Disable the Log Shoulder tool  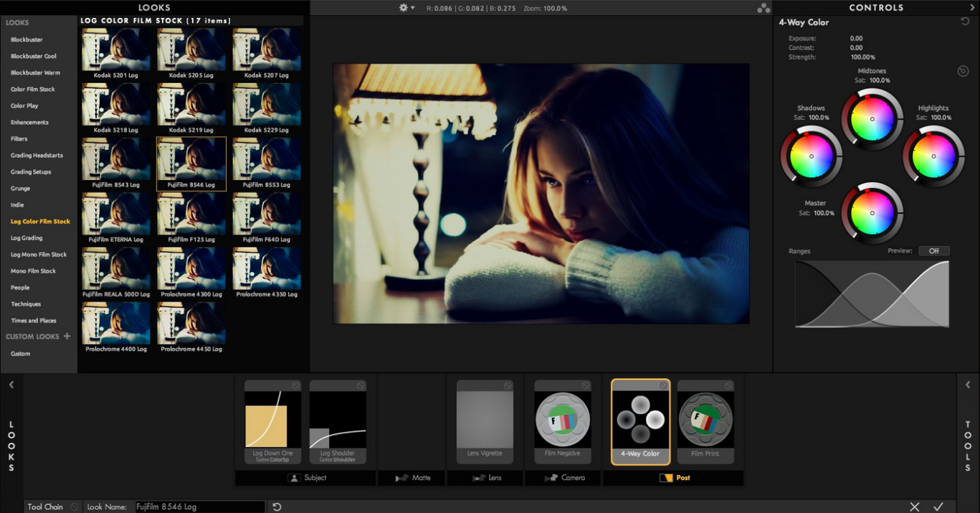[x=361, y=385]
